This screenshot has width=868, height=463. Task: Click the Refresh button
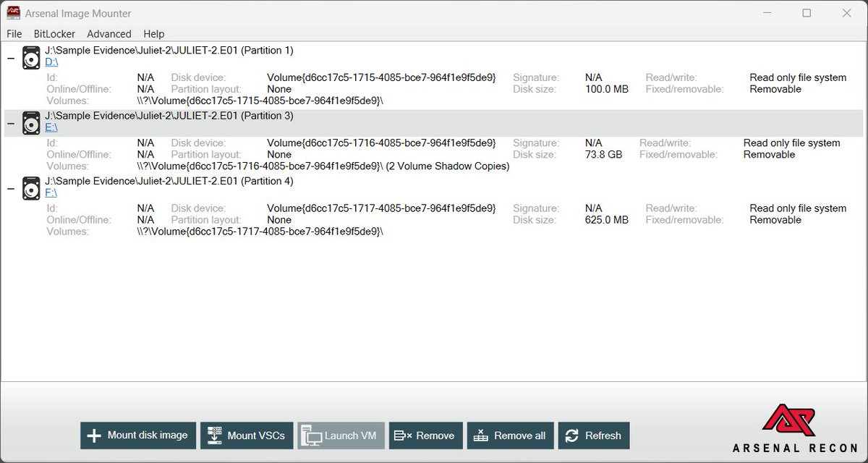point(594,436)
